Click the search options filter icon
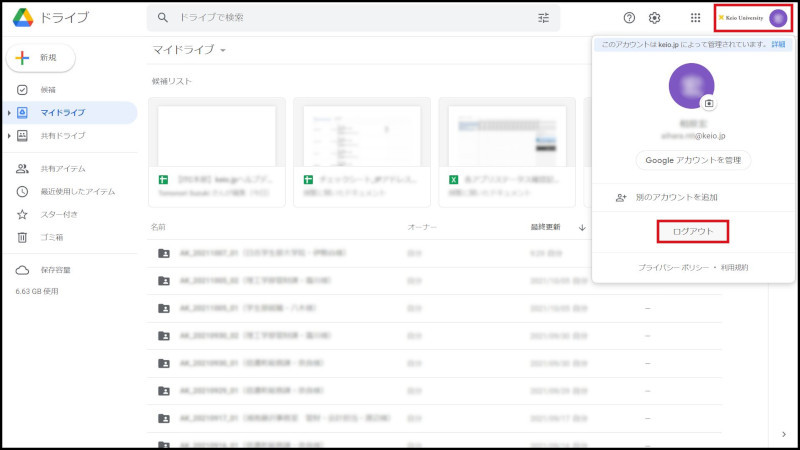The height and width of the screenshot is (450, 800). (544, 18)
